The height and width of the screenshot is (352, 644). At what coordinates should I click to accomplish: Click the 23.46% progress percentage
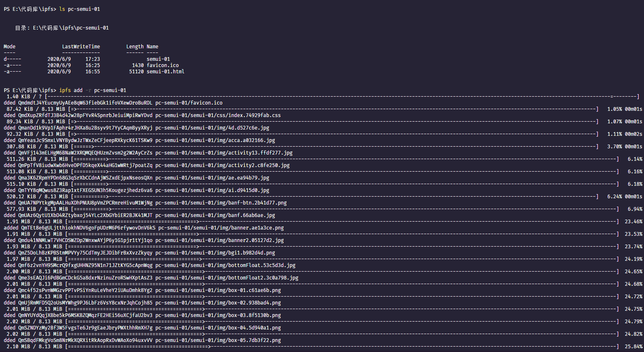[633, 222]
